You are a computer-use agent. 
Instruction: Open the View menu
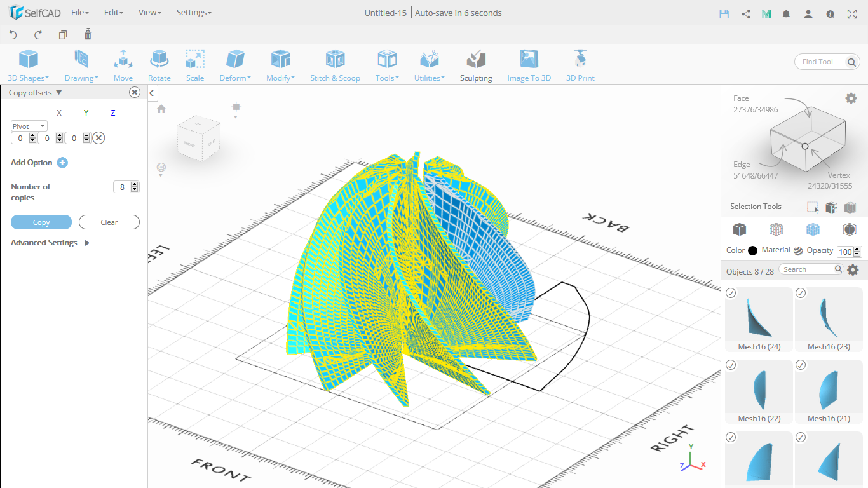tap(149, 13)
